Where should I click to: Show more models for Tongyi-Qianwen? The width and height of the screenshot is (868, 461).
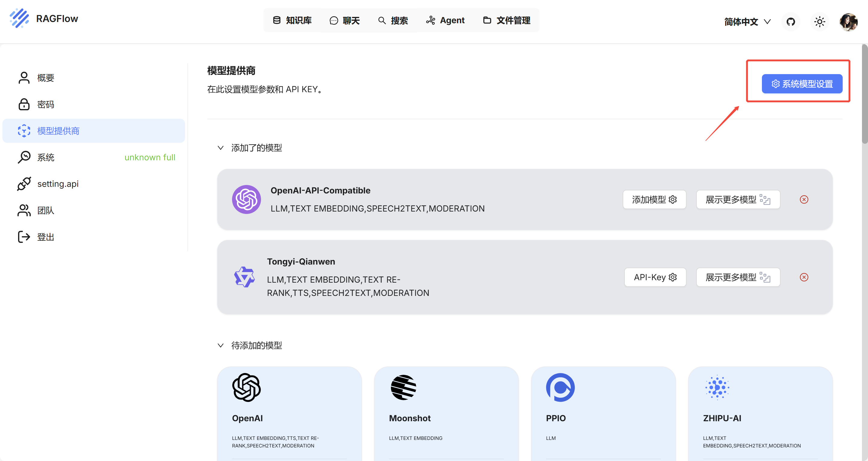[x=738, y=277]
